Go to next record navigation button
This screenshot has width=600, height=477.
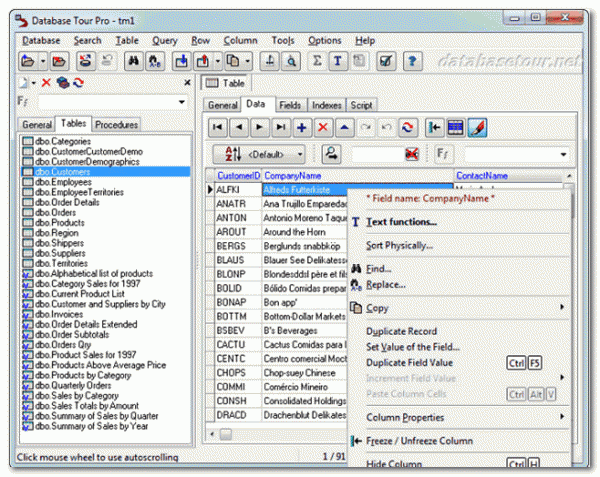(259, 127)
